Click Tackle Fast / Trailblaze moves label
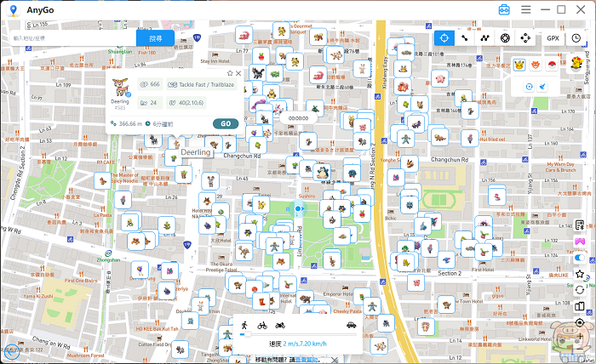The height and width of the screenshot is (364, 596). pyautogui.click(x=201, y=84)
